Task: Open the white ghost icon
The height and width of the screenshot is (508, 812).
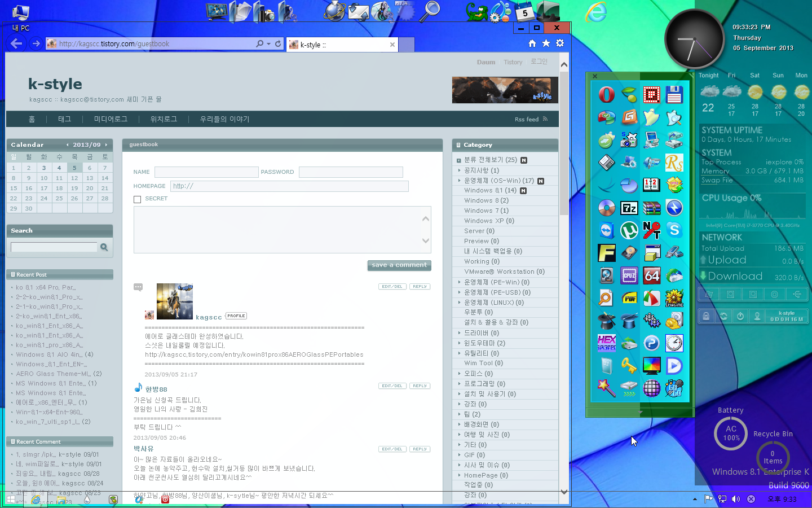Action: (651, 117)
